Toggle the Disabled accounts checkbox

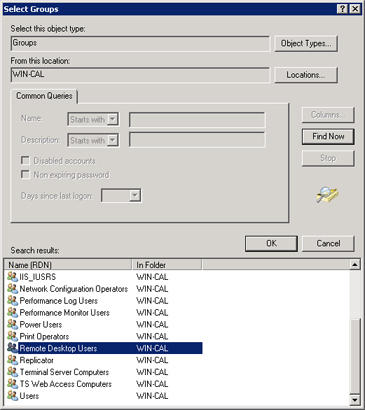coord(25,160)
